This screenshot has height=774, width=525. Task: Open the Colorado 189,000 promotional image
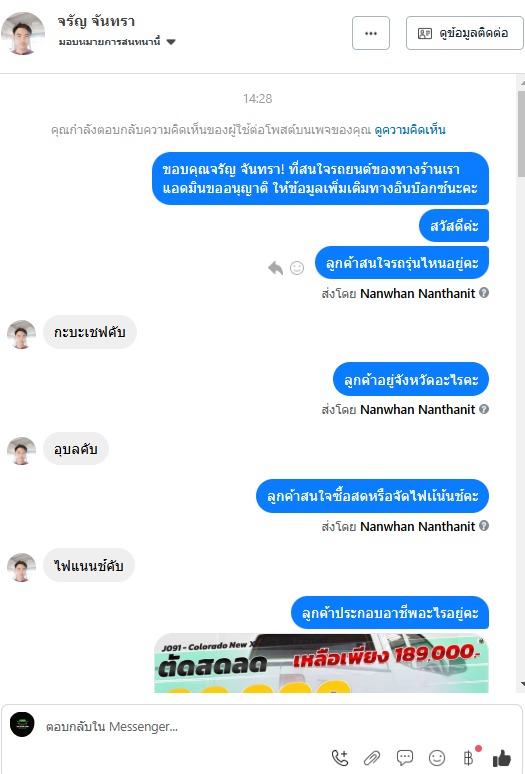(x=321, y=662)
